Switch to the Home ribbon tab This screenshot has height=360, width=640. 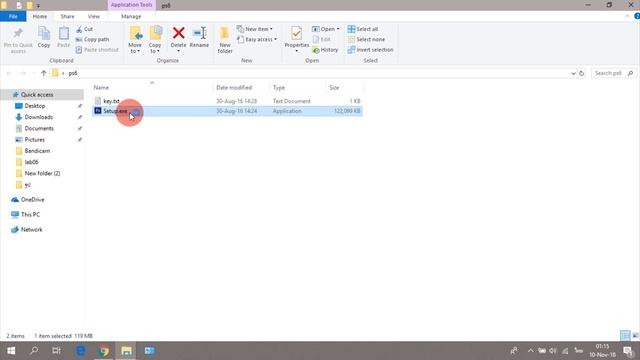(x=40, y=16)
